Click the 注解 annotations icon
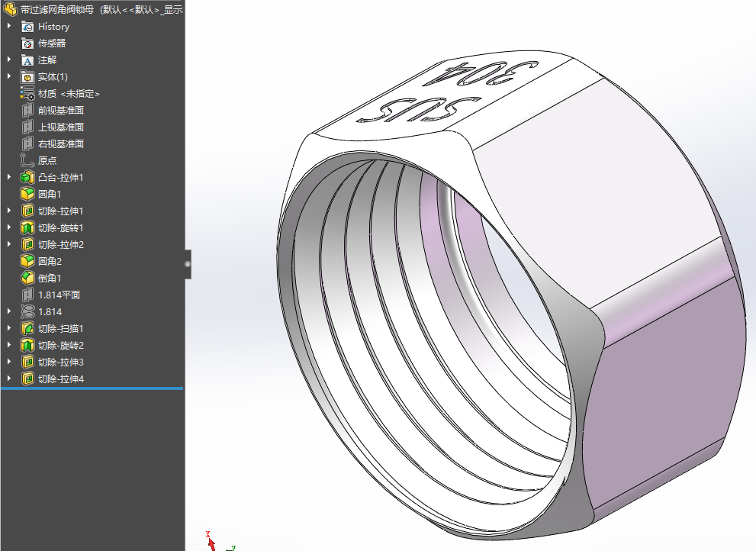756x551 pixels. pyautogui.click(x=27, y=60)
